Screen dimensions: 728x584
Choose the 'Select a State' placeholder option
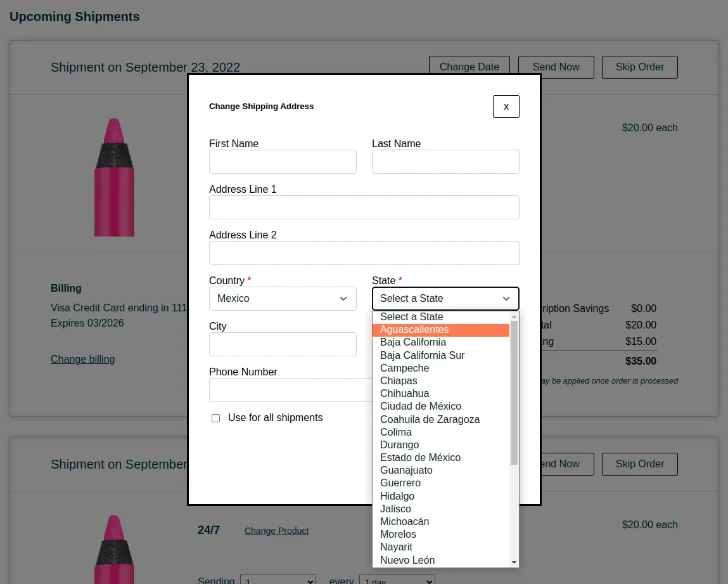tap(440, 317)
